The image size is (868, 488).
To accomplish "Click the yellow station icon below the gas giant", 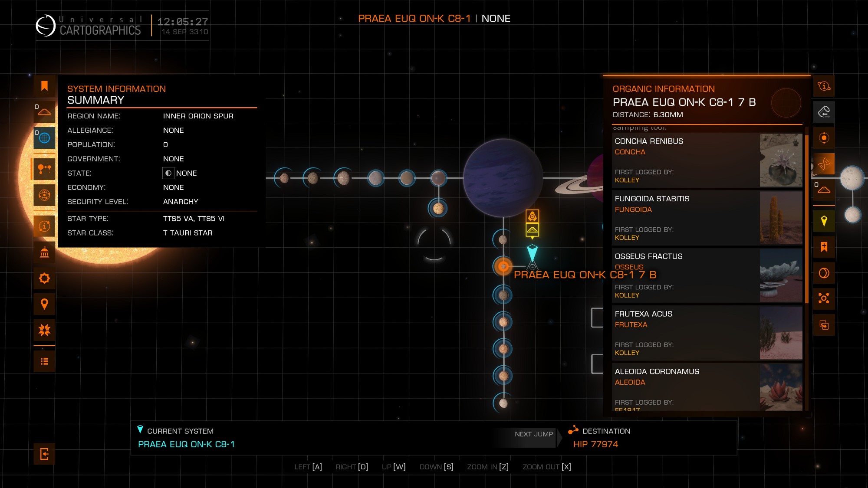I will click(533, 216).
